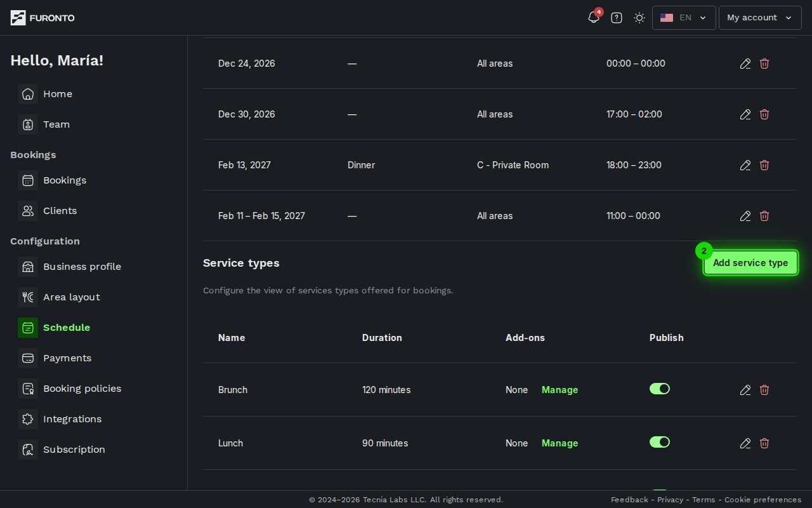Click the 'Brunch' name cell

(233, 390)
